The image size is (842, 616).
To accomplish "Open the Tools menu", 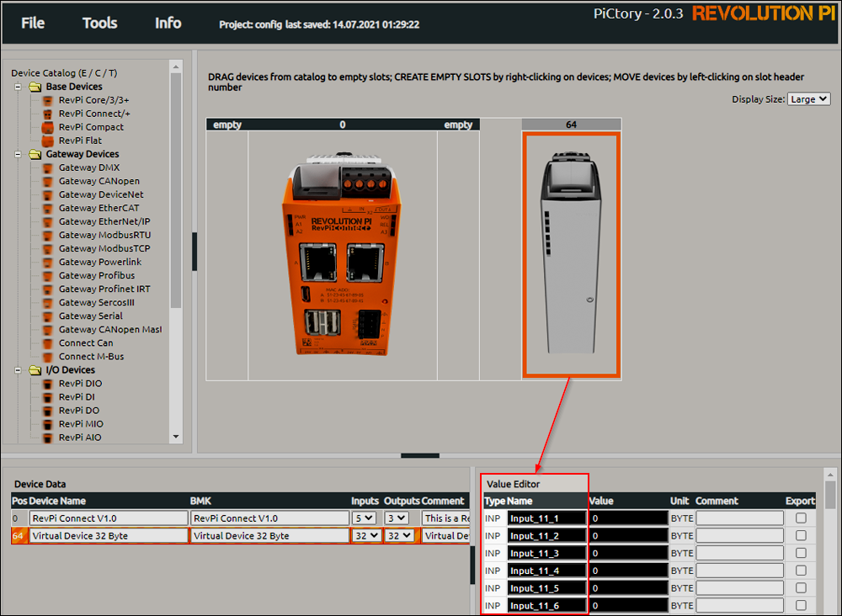I will pyautogui.click(x=100, y=23).
